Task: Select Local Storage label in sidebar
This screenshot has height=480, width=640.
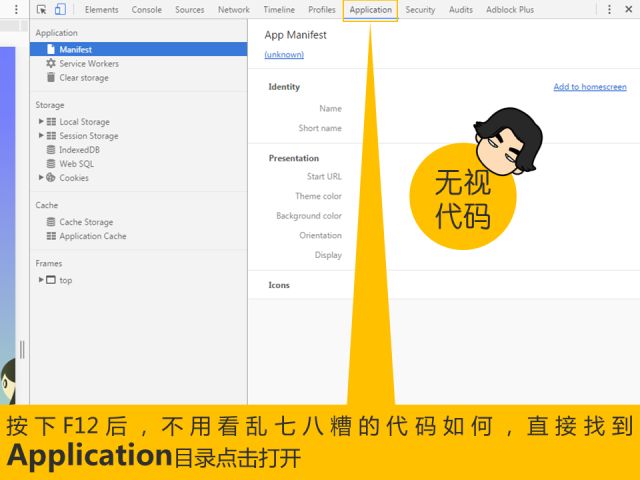Action: 84,122
